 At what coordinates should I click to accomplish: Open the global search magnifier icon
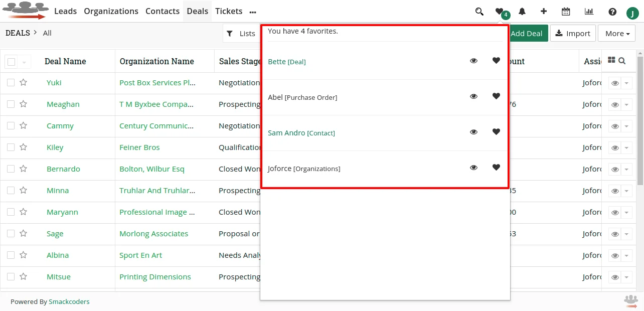pos(479,11)
